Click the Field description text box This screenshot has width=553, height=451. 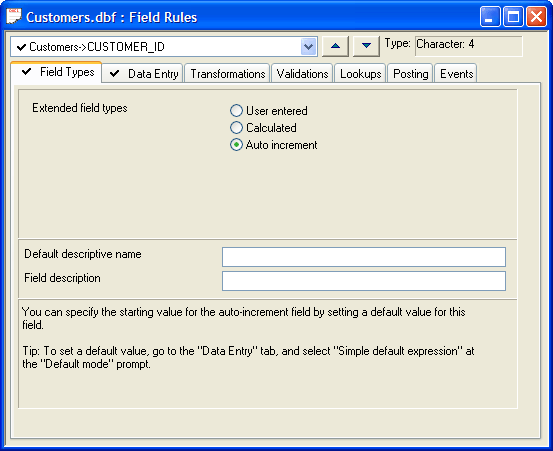tap(364, 281)
